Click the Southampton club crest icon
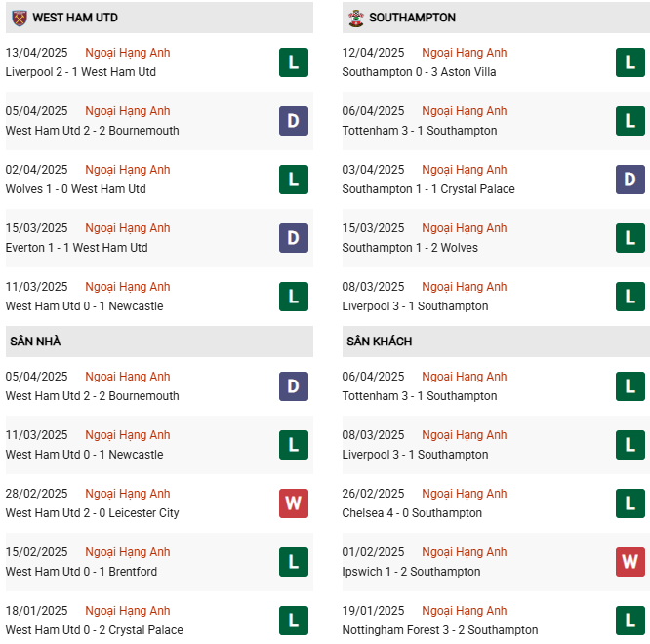Screen dimensions: 650x644 pos(356,18)
